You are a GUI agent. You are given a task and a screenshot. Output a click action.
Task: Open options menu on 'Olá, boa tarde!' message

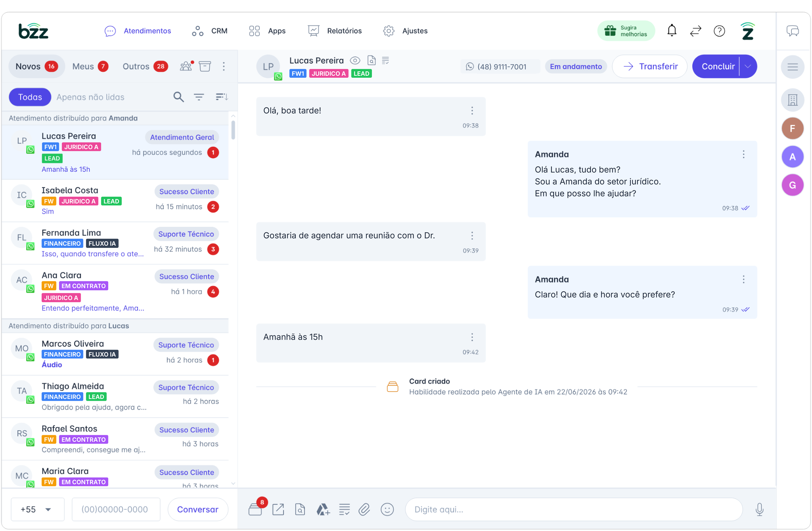472,111
